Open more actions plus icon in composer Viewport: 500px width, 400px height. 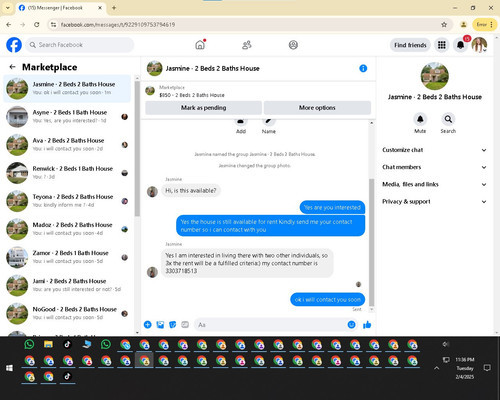(147, 325)
